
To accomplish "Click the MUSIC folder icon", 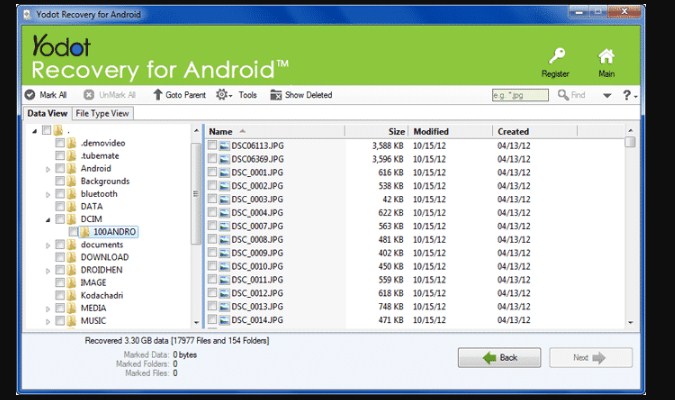I will 71,321.
